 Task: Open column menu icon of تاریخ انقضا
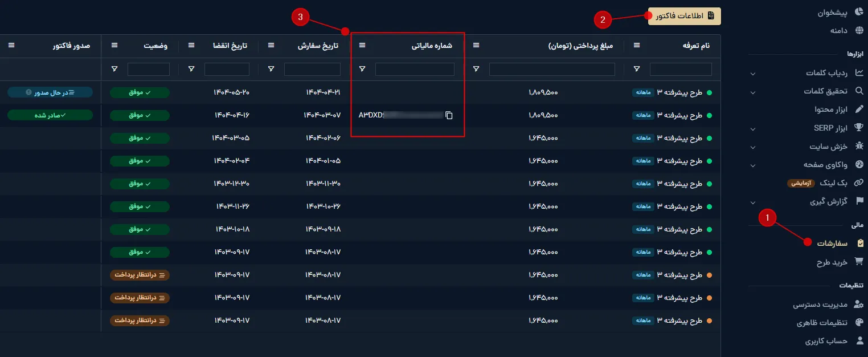[191, 46]
